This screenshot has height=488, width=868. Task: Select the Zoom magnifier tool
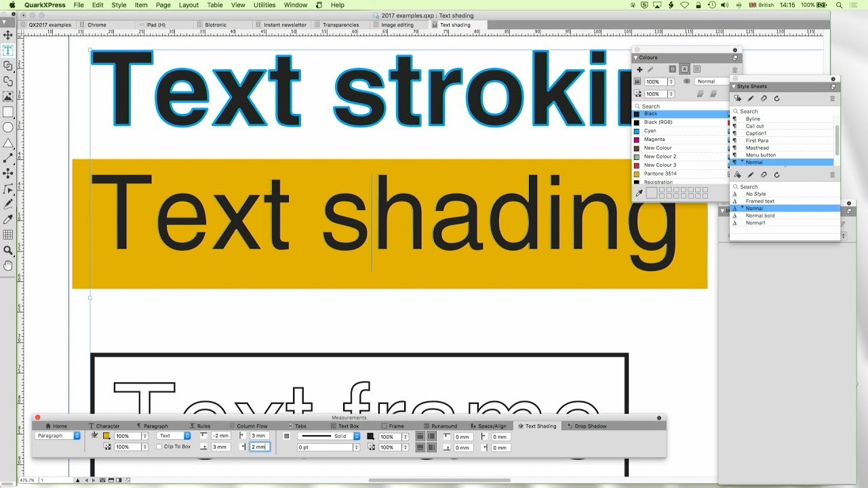[8, 251]
